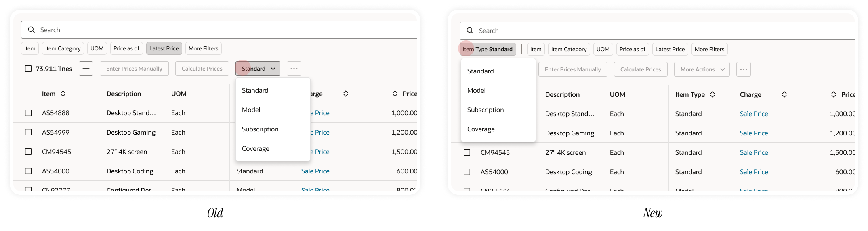Click the search magnifier icon in New panel
868x231 pixels.
point(470,31)
